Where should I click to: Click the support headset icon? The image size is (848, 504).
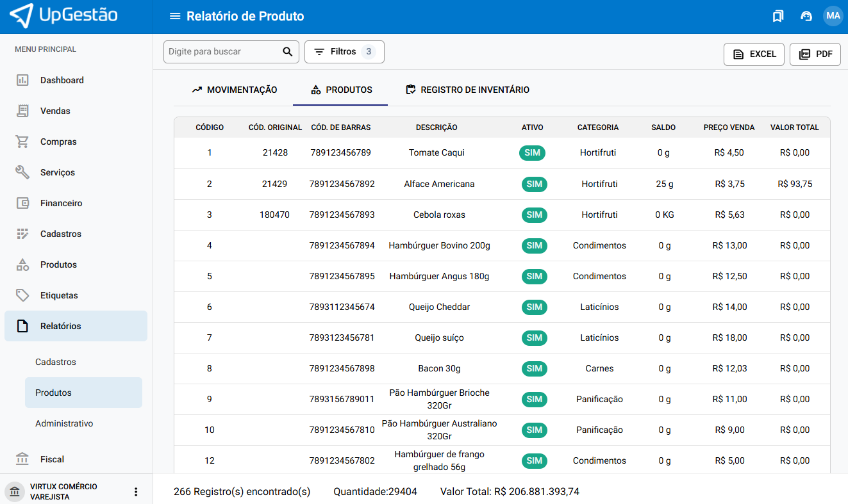pos(806,16)
